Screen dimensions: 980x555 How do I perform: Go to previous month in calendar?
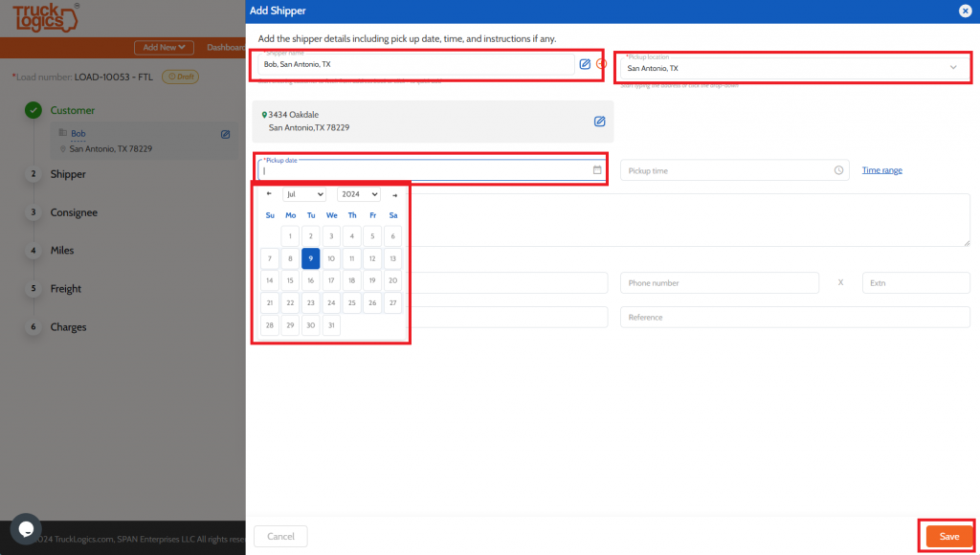(x=269, y=193)
